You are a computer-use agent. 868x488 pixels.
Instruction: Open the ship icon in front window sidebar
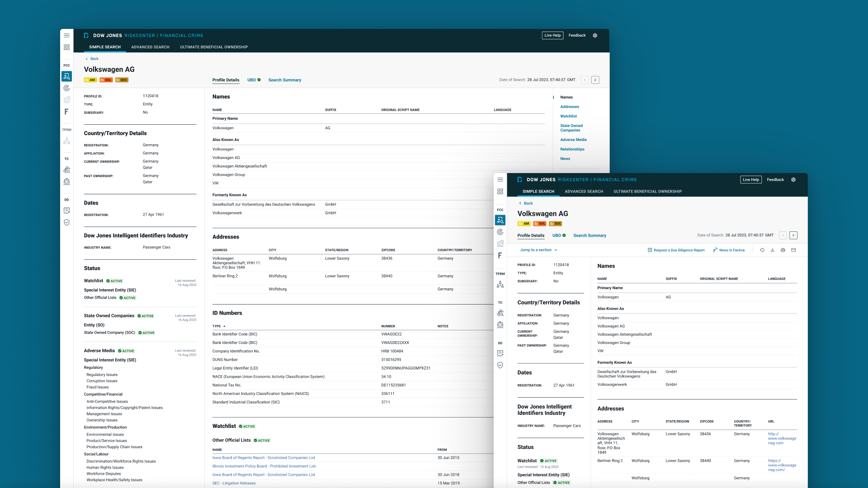click(x=500, y=325)
